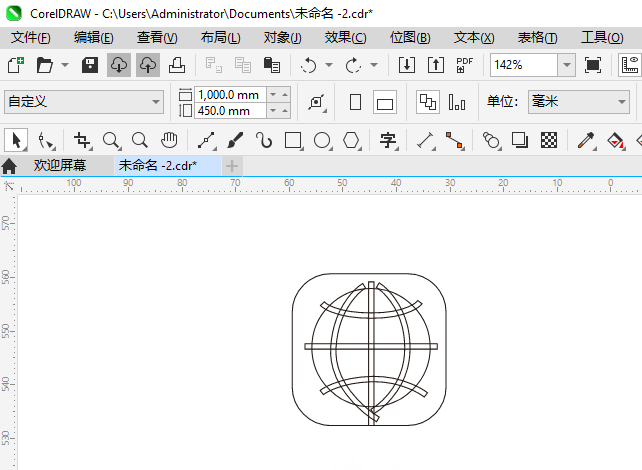642x470 pixels.
Task: Open the Text menu
Action: pos(474,38)
